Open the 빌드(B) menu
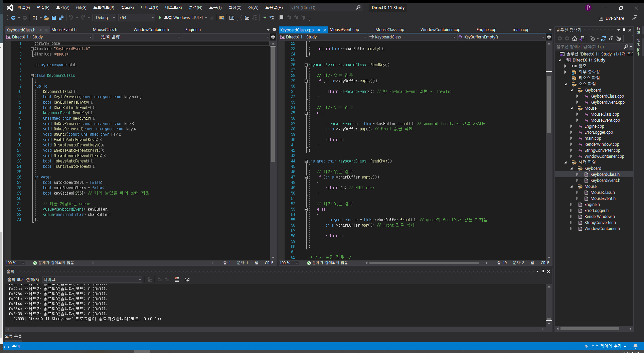Viewport: 644px width, 353px height. [x=127, y=7]
